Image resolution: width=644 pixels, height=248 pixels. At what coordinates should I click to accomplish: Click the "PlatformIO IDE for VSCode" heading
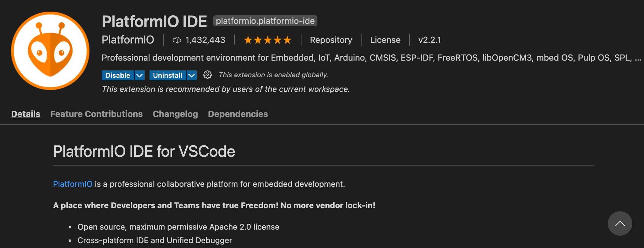[x=144, y=151]
